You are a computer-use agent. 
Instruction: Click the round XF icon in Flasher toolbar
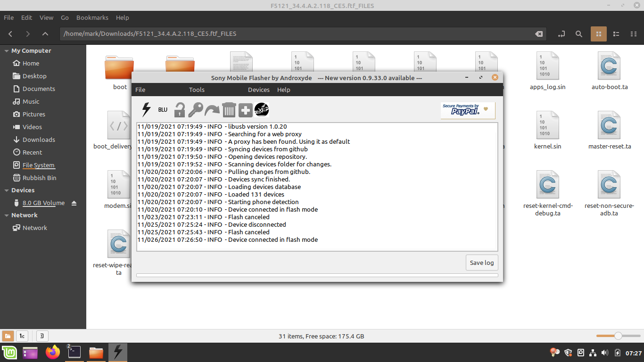262,110
